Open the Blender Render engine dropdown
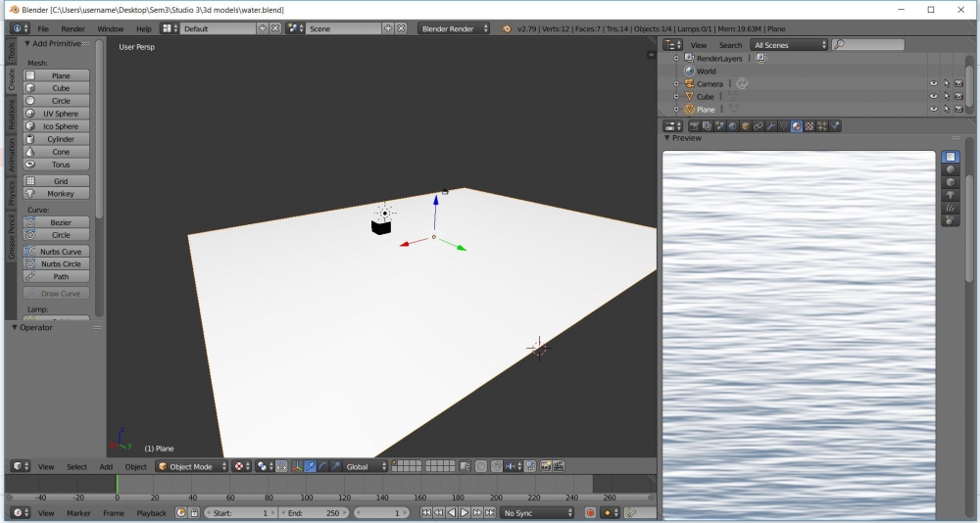980x523 pixels. 454,29
